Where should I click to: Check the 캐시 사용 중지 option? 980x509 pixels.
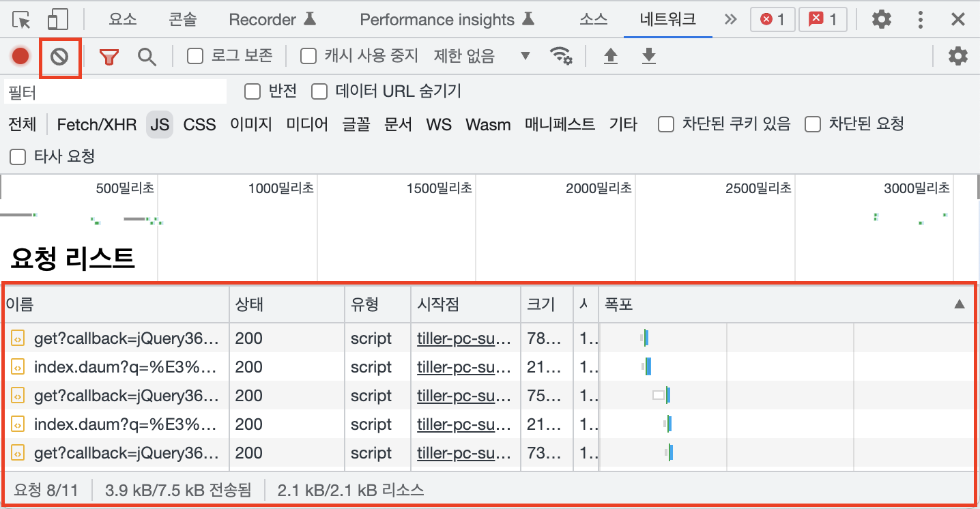(307, 56)
